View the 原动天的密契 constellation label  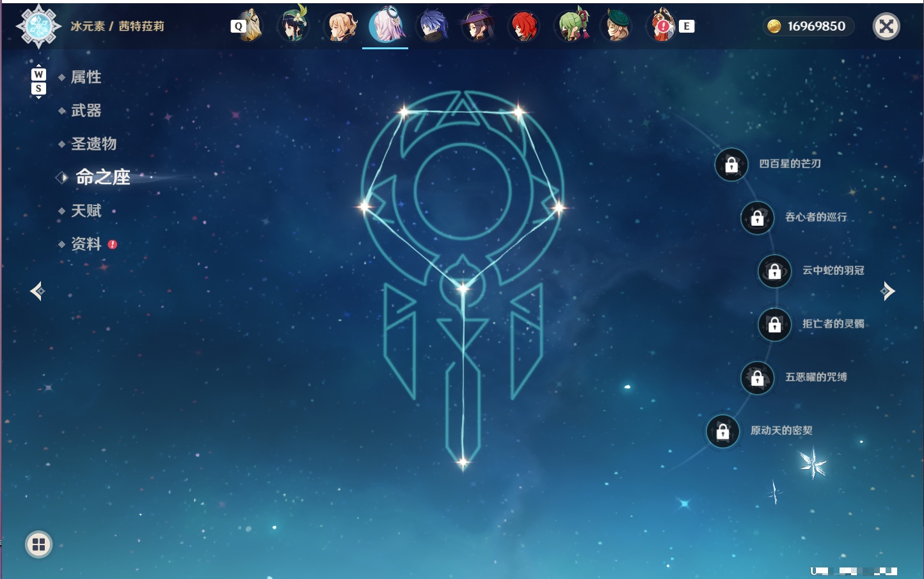pyautogui.click(x=781, y=431)
